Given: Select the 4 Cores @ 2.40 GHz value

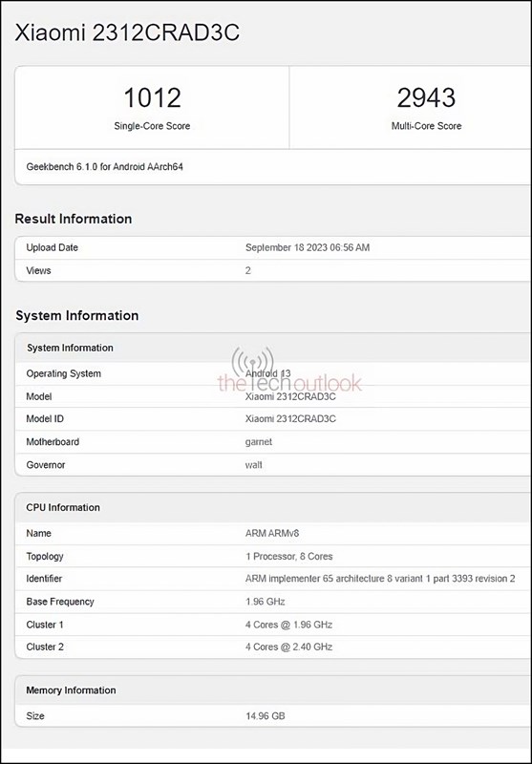Looking at the screenshot, I should tap(288, 647).
